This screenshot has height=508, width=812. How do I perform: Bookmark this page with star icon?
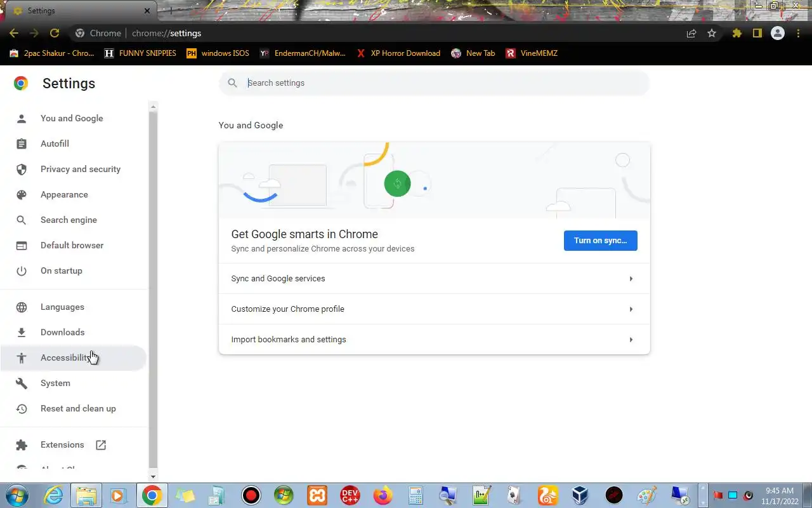tap(712, 33)
